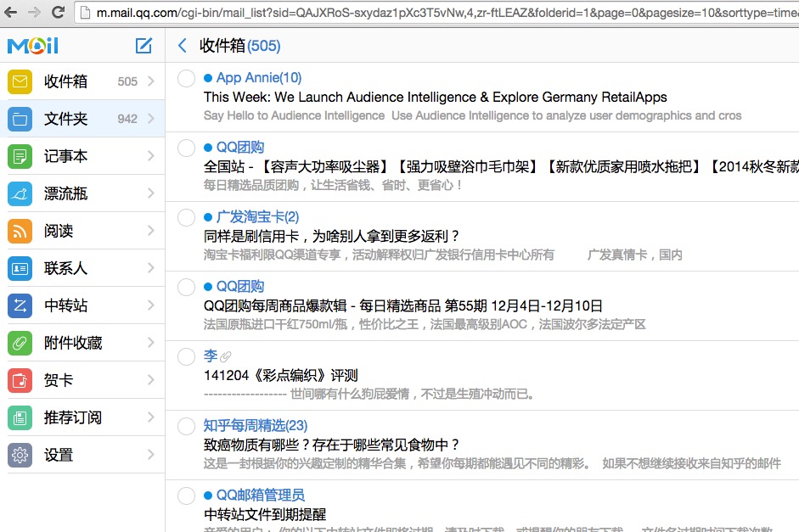799x532 pixels.
Task: Click the 设置 gear icon
Action: 20,455
